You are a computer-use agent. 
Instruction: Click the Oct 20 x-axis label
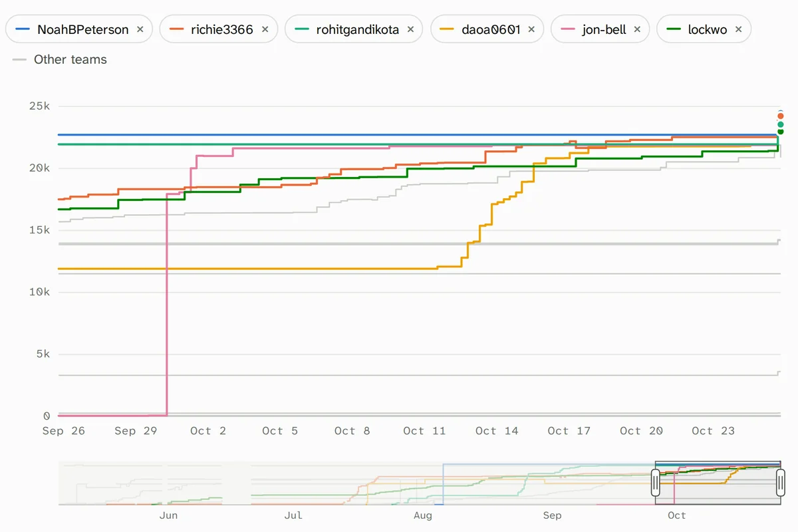coord(641,431)
